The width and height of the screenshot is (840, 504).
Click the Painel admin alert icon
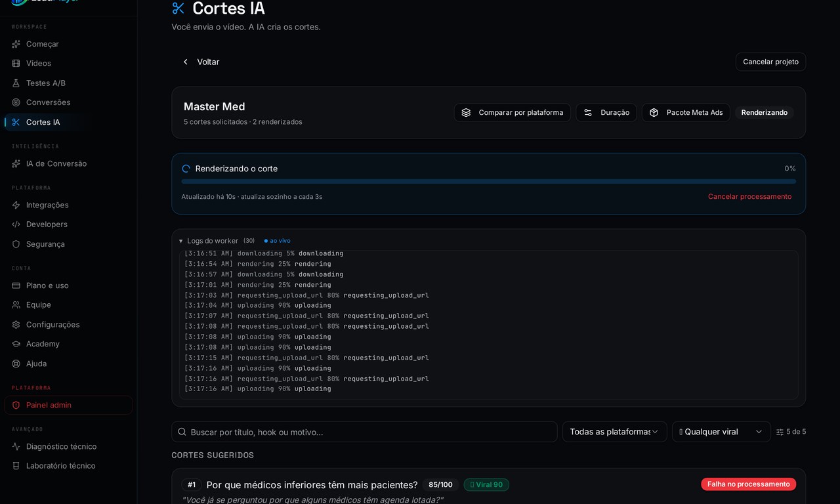16,405
